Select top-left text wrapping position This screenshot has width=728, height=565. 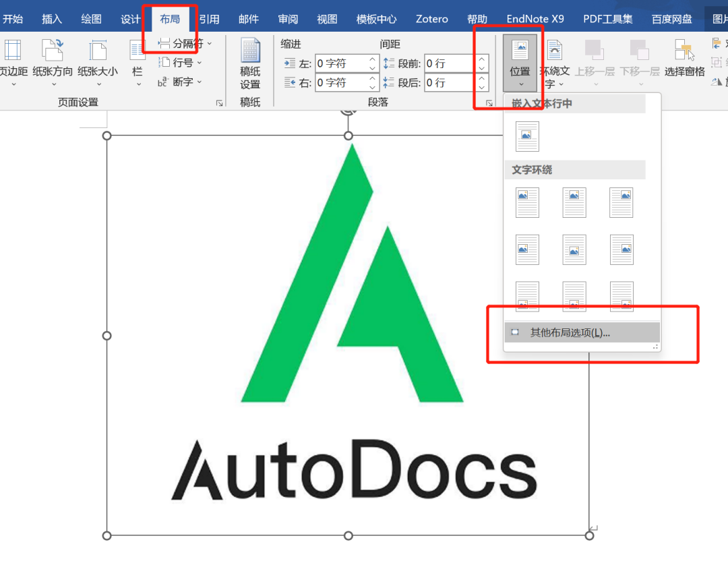tap(527, 202)
